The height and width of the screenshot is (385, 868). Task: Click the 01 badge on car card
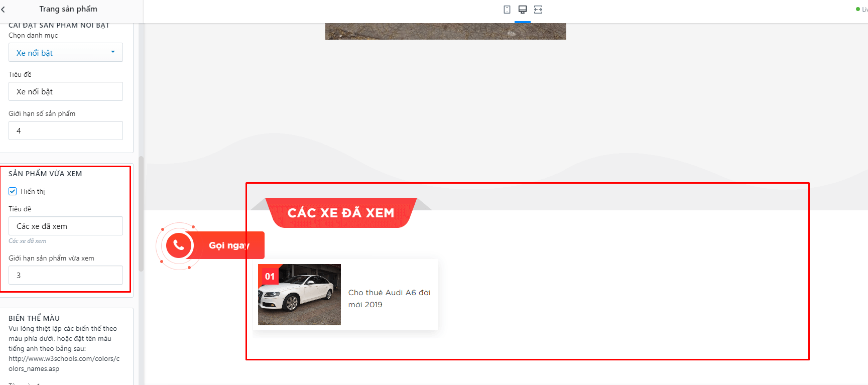[x=270, y=276]
